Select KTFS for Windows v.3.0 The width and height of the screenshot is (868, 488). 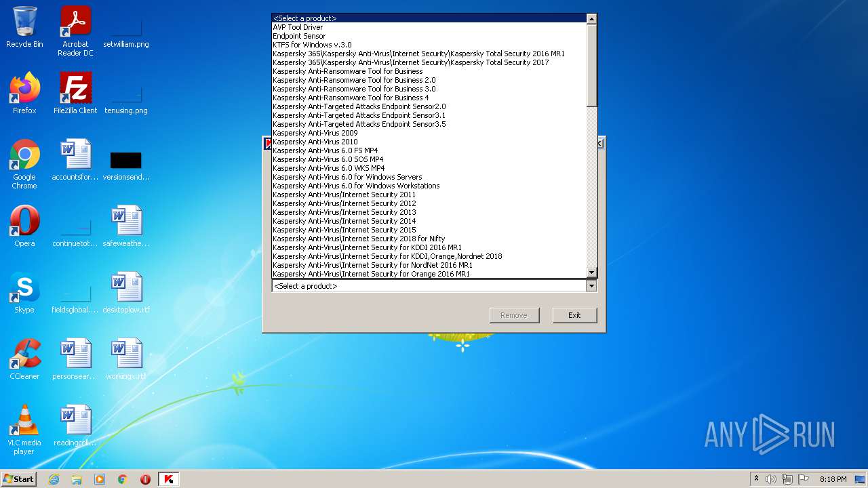coord(429,45)
